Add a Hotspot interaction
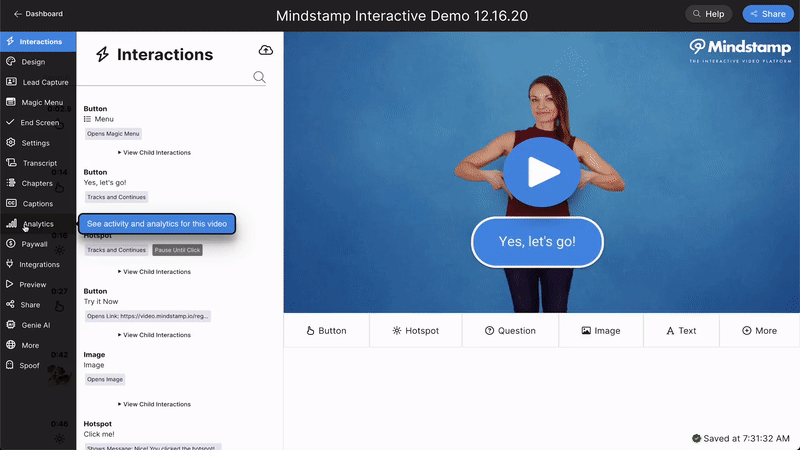Image resolution: width=800 pixels, height=450 pixels. click(413, 330)
